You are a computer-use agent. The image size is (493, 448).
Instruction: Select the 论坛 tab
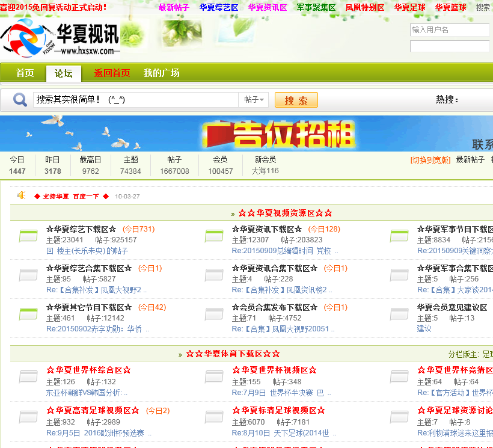(64, 73)
